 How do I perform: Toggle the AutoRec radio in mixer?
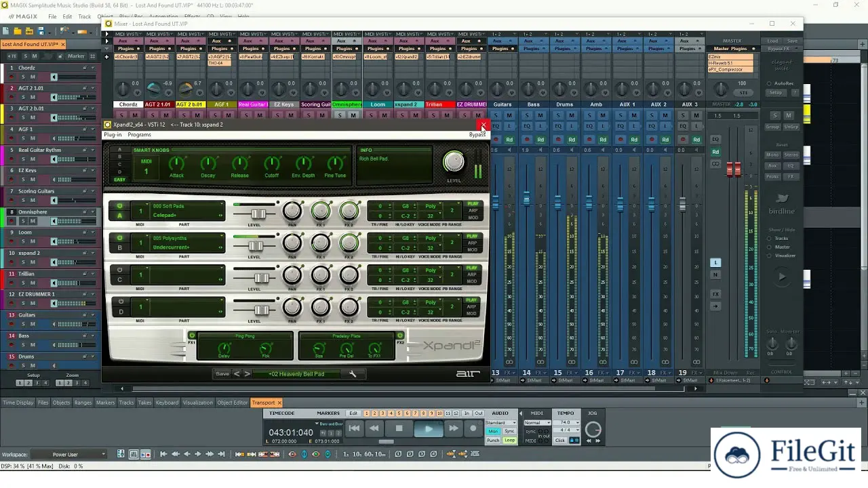770,83
